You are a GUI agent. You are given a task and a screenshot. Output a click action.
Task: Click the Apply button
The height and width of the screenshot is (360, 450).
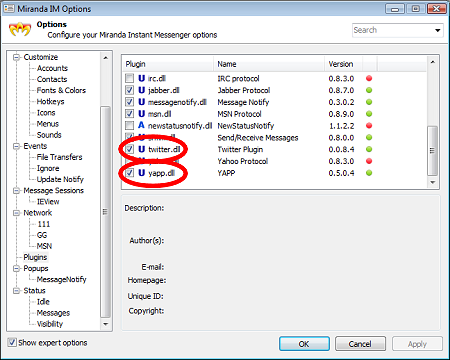417,344
